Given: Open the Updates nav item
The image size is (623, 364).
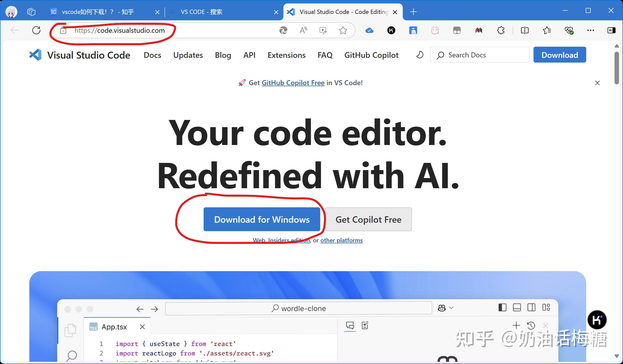Looking at the screenshot, I should click(188, 55).
